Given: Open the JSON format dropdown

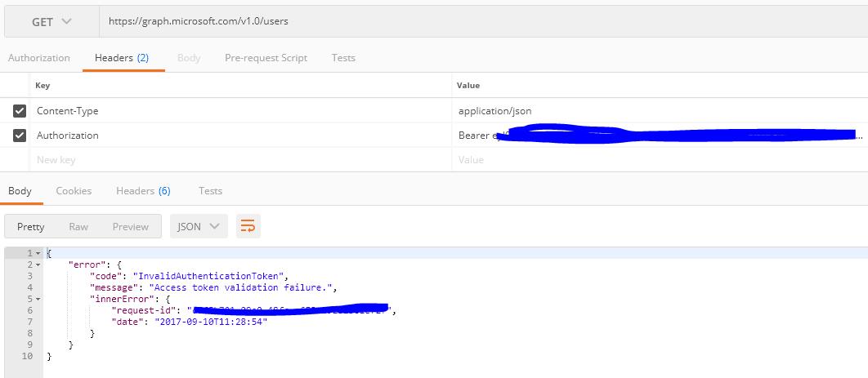Looking at the screenshot, I should pos(199,226).
